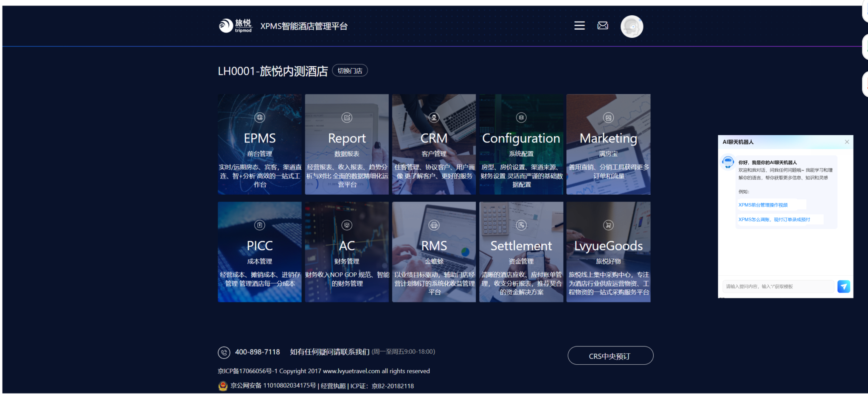Switch store with 切换门店 button
Screen dimensions: 868x394
point(350,71)
